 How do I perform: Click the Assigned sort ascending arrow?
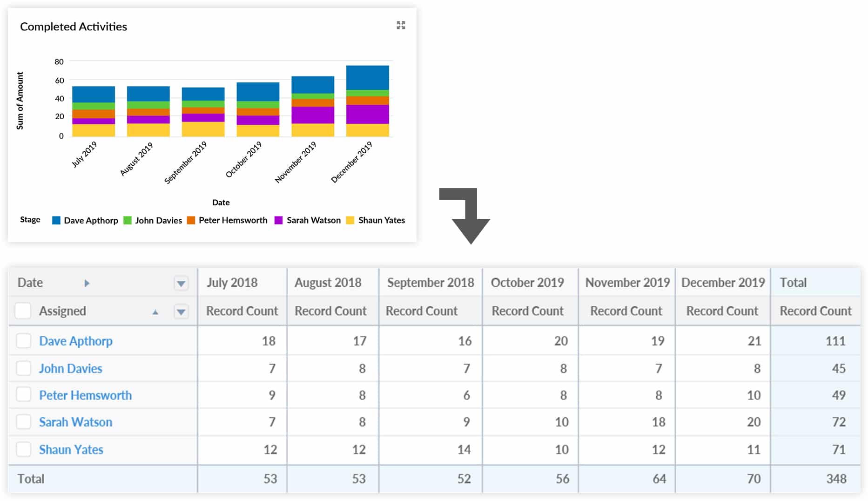(155, 312)
